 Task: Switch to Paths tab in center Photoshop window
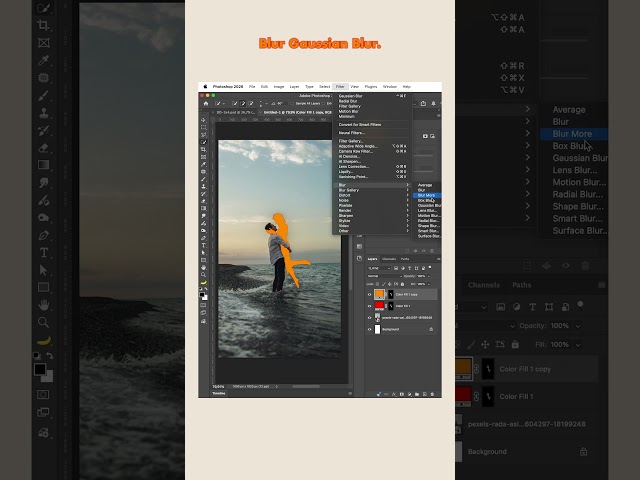click(405, 259)
